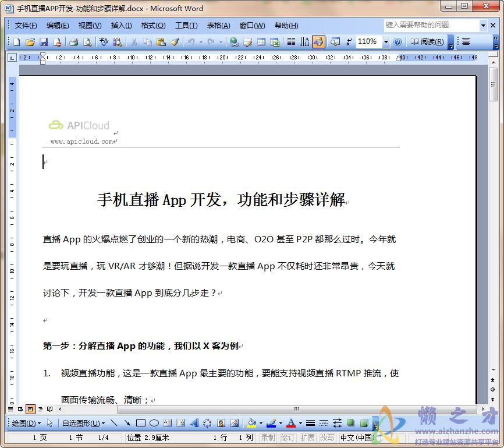Open the Fill Color dropdown arrow
The height and width of the screenshot is (448, 504).
coord(261,423)
